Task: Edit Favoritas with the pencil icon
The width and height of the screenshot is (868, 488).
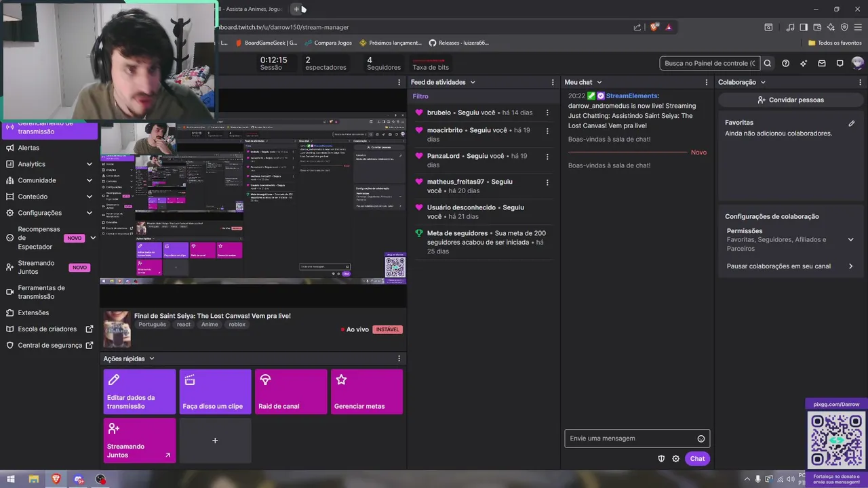Action: (852, 123)
